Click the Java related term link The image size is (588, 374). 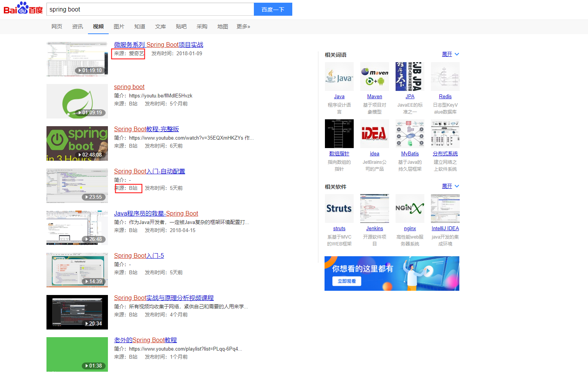(339, 97)
